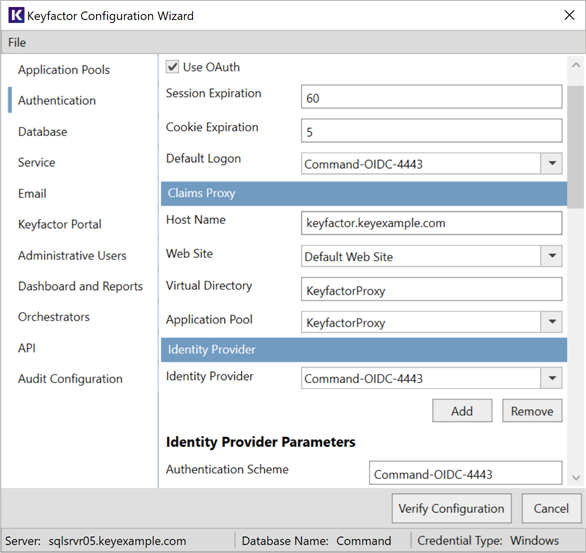Image resolution: width=586 pixels, height=553 pixels.
Task: Click the Remove identity provider button
Action: (532, 411)
